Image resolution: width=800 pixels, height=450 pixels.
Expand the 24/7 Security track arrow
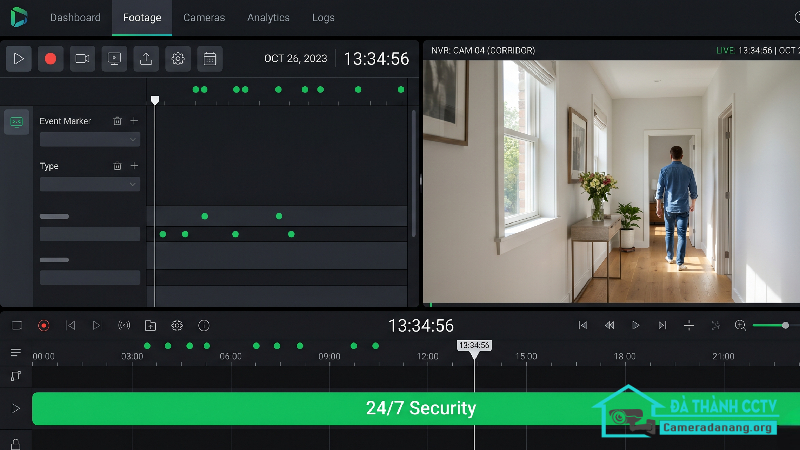click(16, 408)
